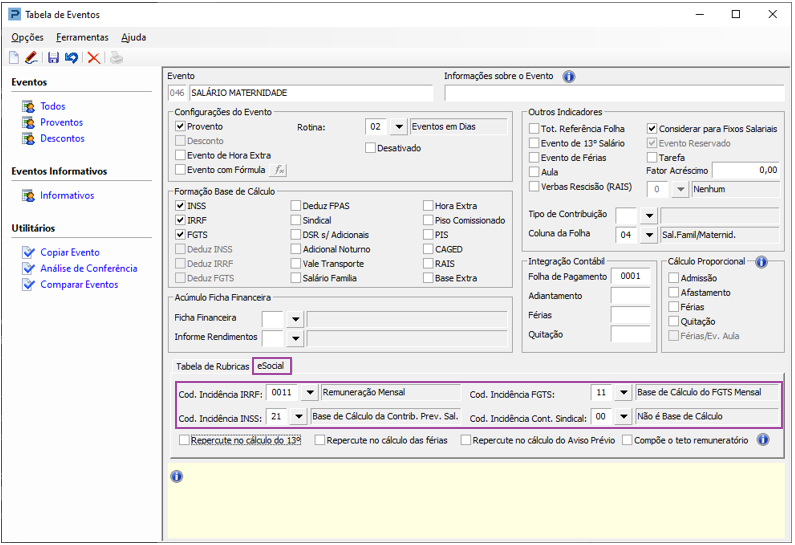Click the check icon beside Copiar Evento
This screenshot has width=795, height=545.
[28, 252]
